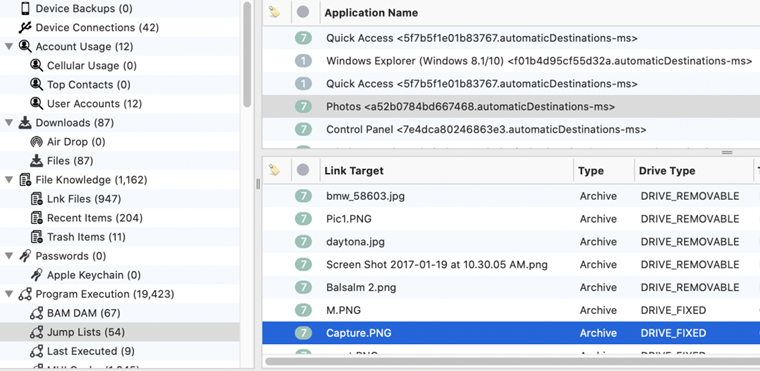Viewport: 760px width, 371px height.
Task: Click the Lnk Files icon
Action: 36,199
